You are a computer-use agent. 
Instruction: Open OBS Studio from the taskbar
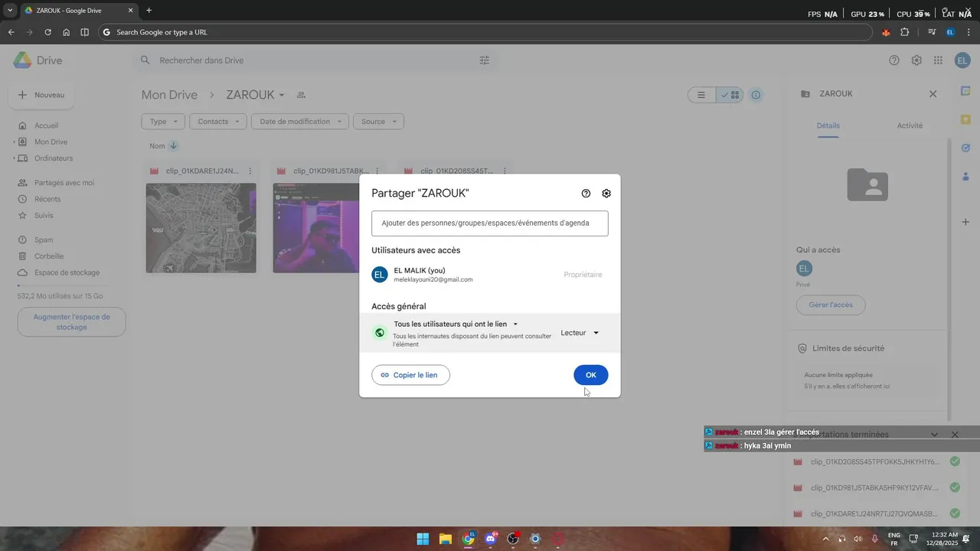[x=513, y=539]
